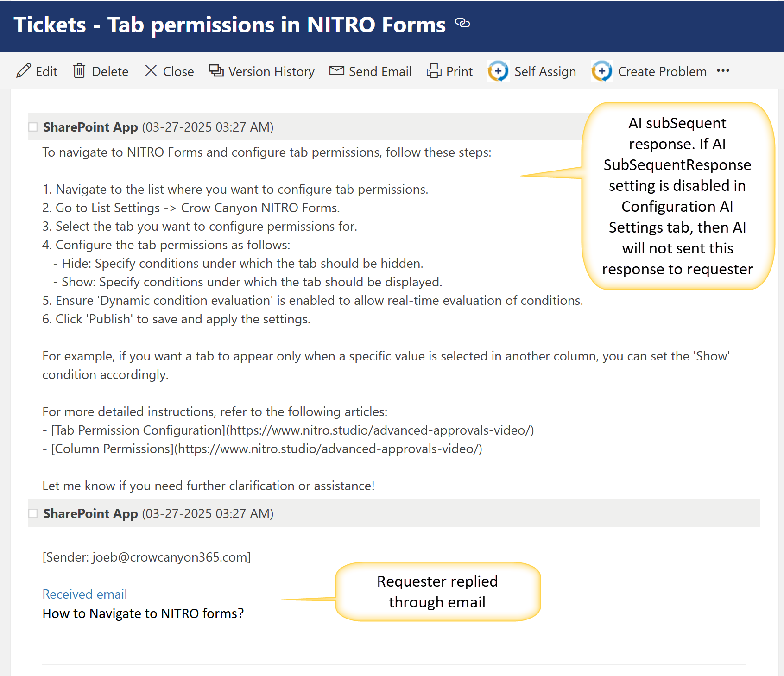The width and height of the screenshot is (784, 676).
Task: Click the Create Problem circular icon
Action: (x=601, y=71)
